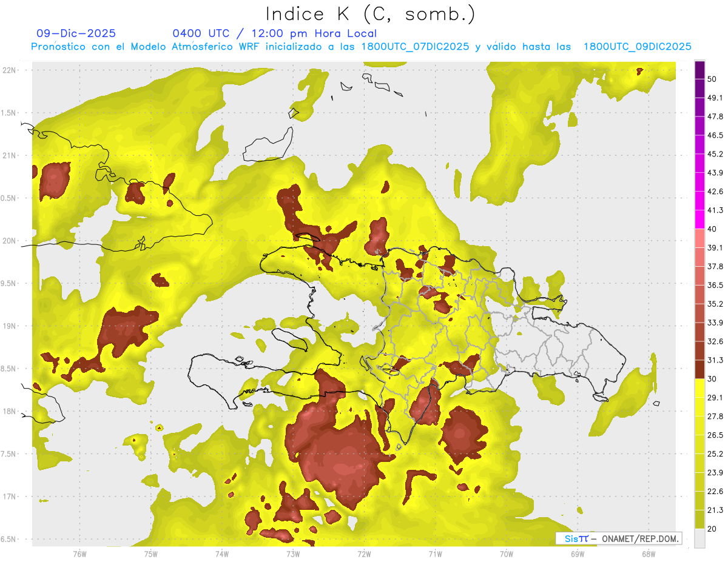The width and height of the screenshot is (728, 562).
Task: Click the time label '0400 UTC / 12:00 pm Hora Local'
Action: click(x=274, y=33)
